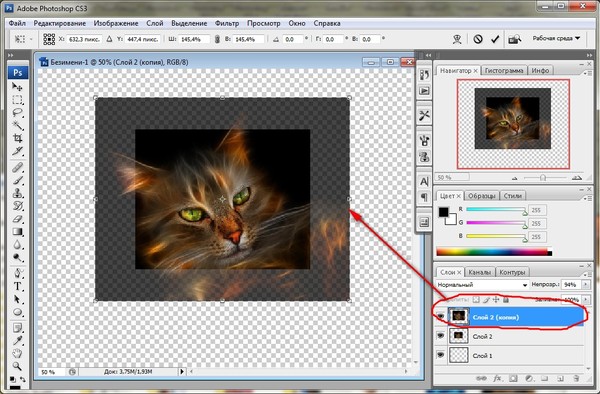The image size is (600, 394).
Task: Select the Magic Wand tool
Action: point(17,125)
